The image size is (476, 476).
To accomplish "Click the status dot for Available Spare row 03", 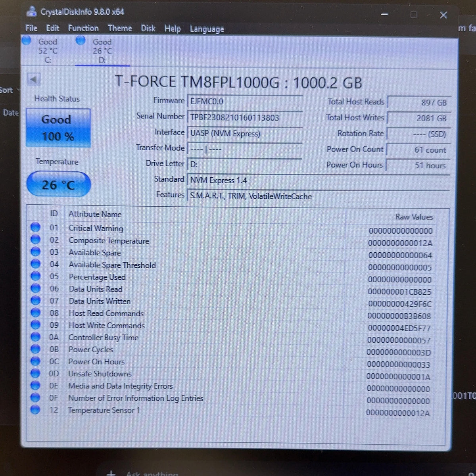I will tap(36, 251).
